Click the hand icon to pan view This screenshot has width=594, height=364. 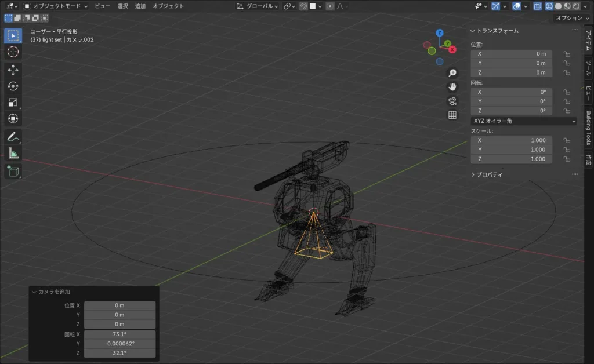(452, 87)
